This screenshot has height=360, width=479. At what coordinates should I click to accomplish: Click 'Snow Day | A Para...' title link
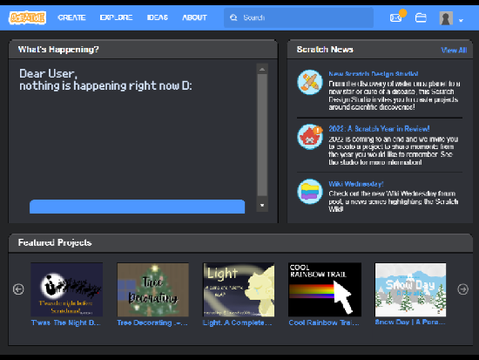click(410, 322)
